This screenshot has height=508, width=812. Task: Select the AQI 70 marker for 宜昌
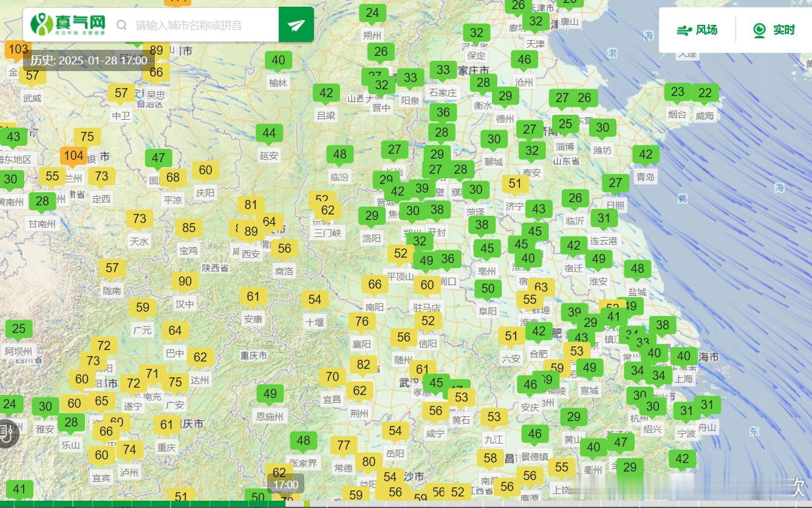pyautogui.click(x=332, y=377)
